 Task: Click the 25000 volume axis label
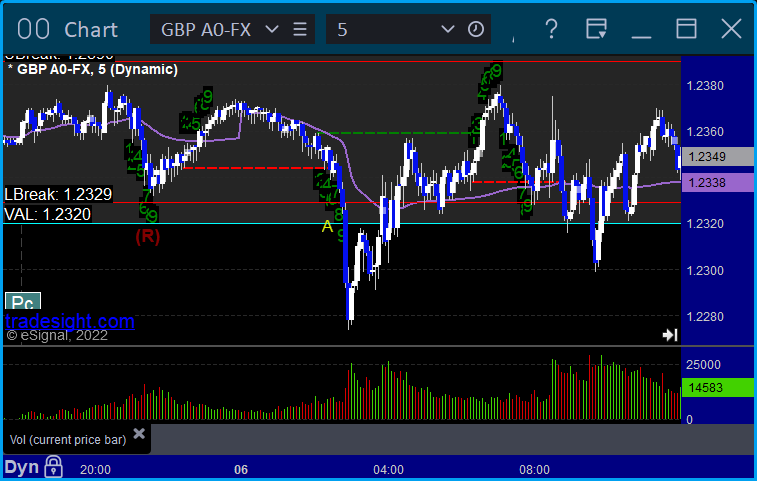click(703, 365)
